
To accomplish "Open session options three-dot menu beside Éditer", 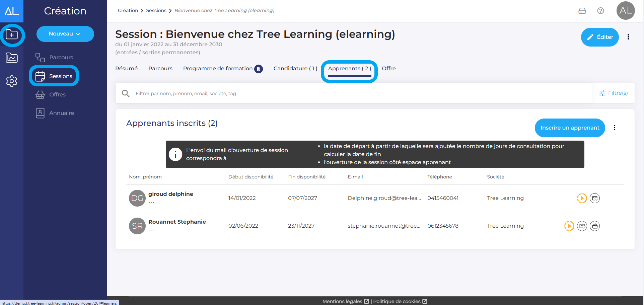I will (x=628, y=37).
